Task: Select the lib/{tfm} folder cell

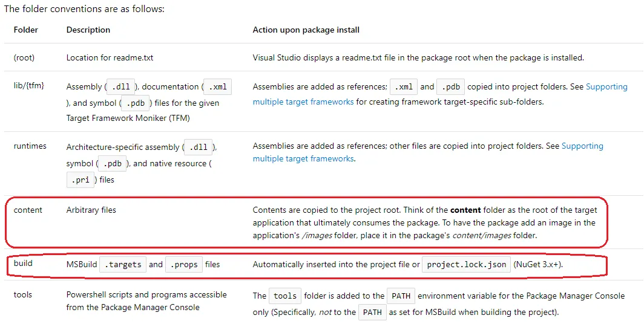Action: tap(29, 87)
